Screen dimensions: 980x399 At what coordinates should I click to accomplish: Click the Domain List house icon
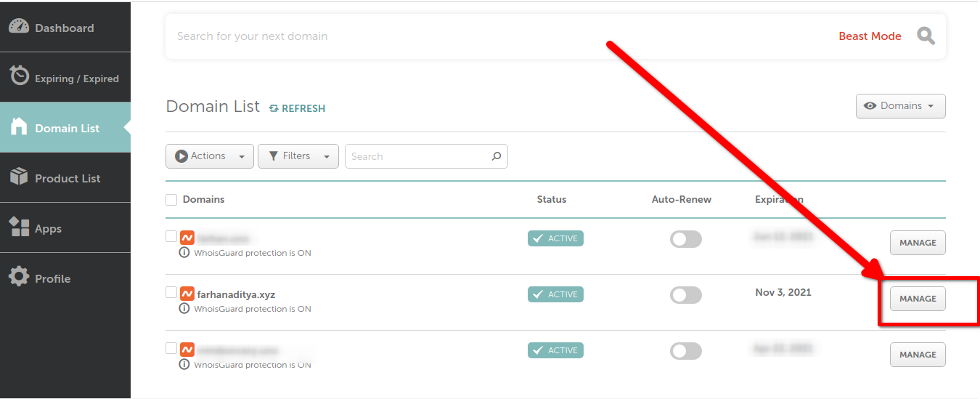[x=19, y=126]
